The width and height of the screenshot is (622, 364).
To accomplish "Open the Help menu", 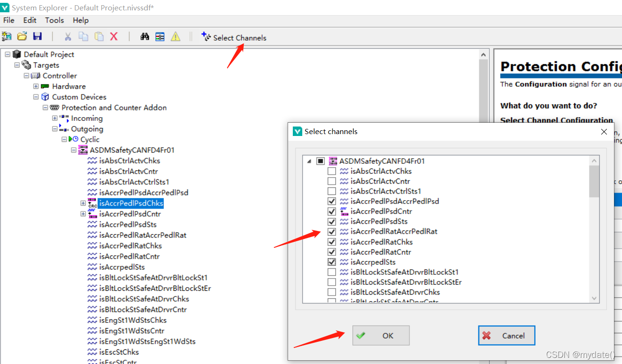I will 81,20.
